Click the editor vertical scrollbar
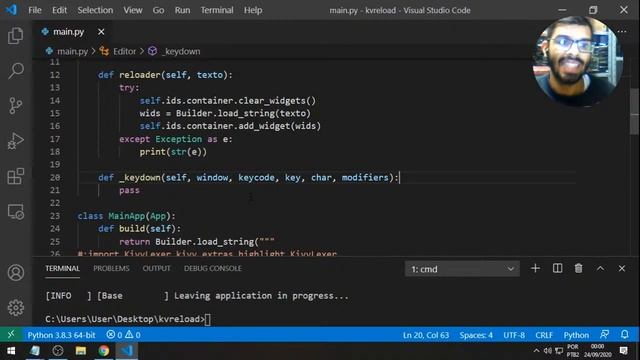 634,111
